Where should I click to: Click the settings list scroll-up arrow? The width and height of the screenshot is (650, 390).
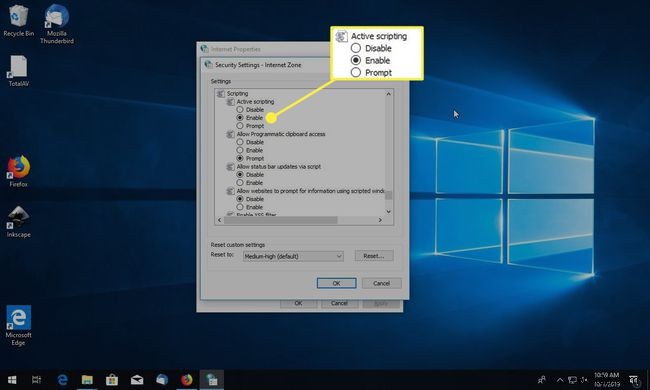(x=388, y=94)
